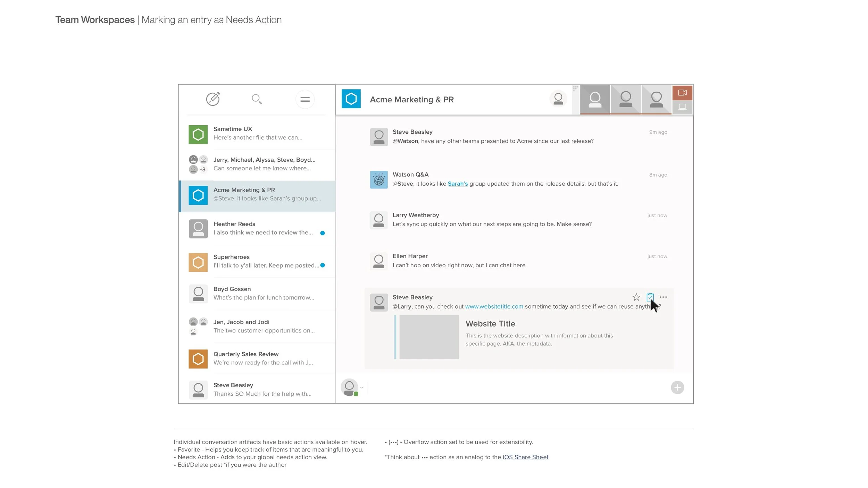This screenshot has width=868, height=488.
Task: Start video call with red camera icon
Action: click(x=682, y=93)
